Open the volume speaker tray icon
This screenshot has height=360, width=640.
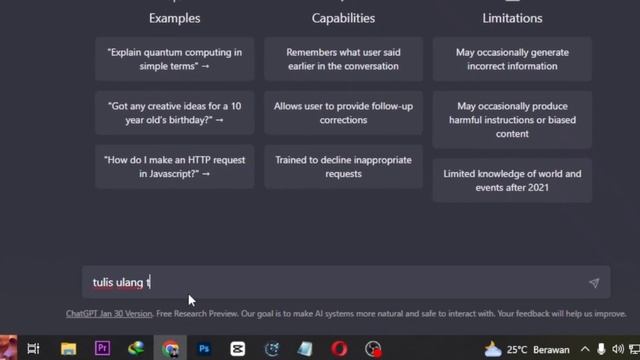coord(618,349)
